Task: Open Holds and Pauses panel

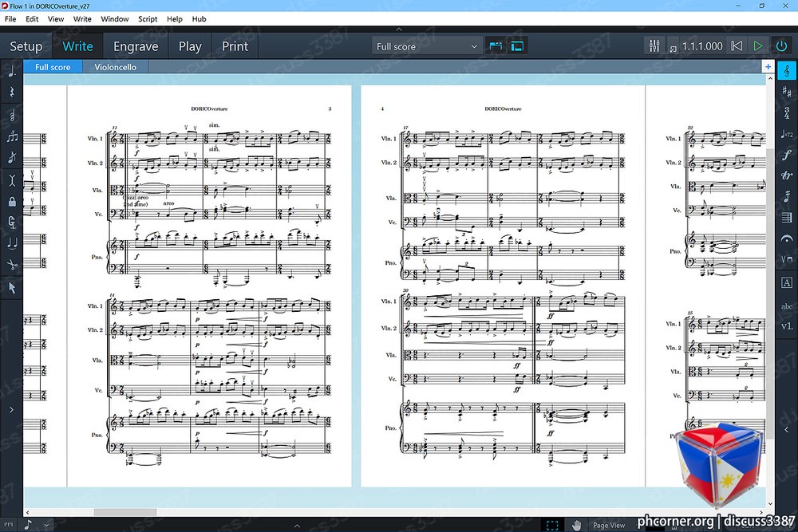Action: (x=786, y=238)
